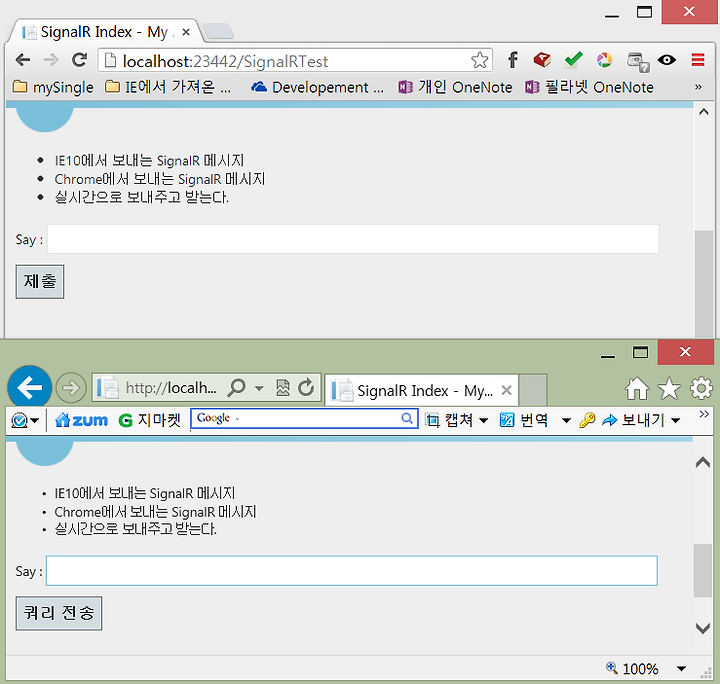Open the colorful pinwheel extension icon
This screenshot has height=684, width=720.
click(604, 60)
